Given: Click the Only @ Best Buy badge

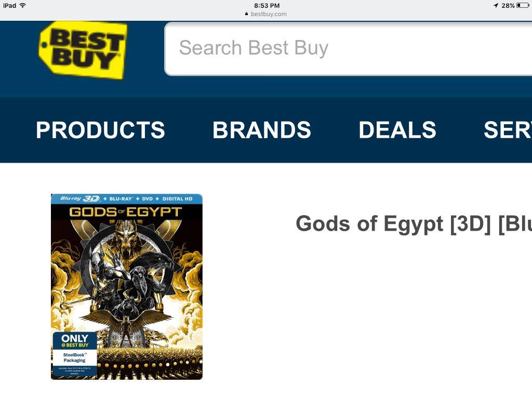Looking at the screenshot, I should [75, 341].
